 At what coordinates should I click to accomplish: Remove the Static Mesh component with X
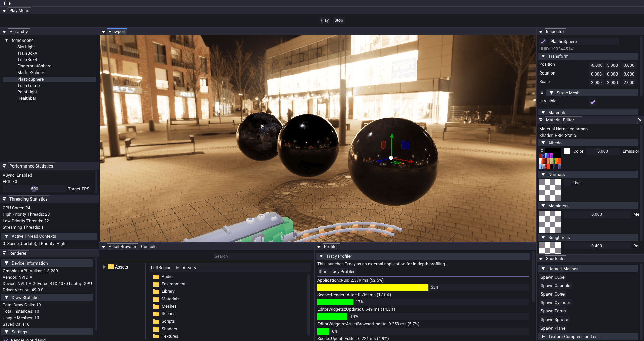tap(542, 93)
